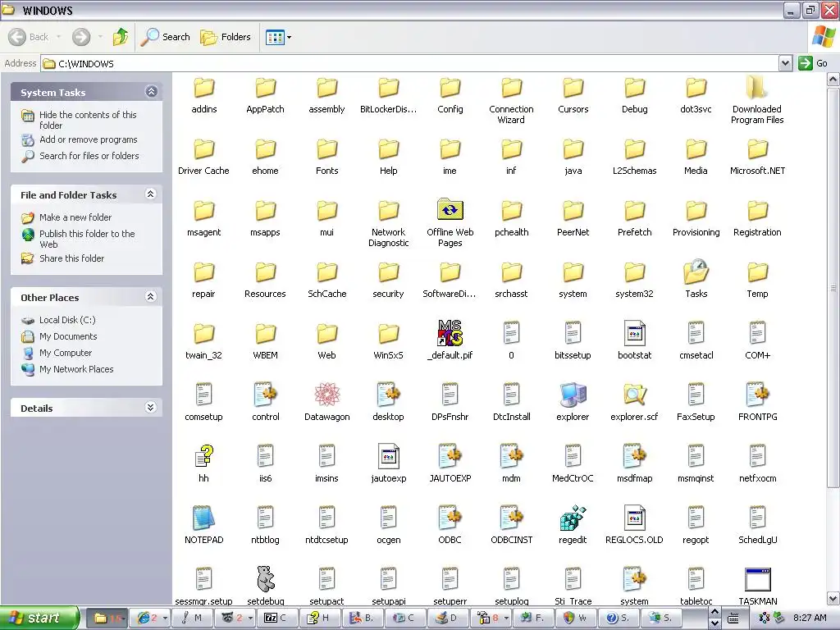The height and width of the screenshot is (630, 840).
Task: Open the address bar dropdown list
Action: coord(785,63)
